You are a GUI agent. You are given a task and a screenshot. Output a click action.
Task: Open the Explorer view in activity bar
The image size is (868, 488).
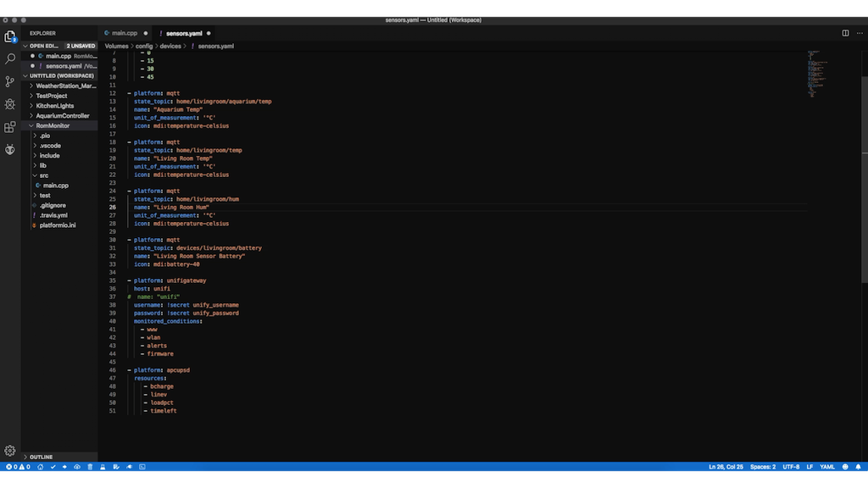[x=10, y=36]
